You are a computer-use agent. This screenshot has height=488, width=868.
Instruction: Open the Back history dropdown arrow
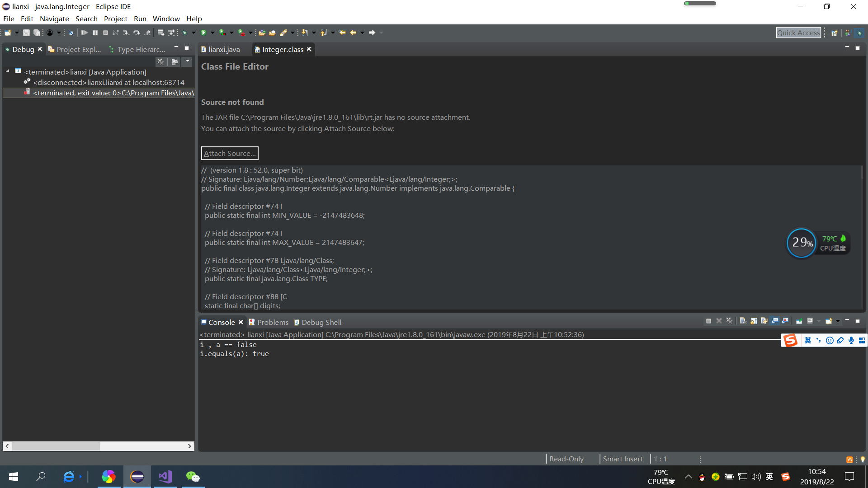(x=362, y=33)
